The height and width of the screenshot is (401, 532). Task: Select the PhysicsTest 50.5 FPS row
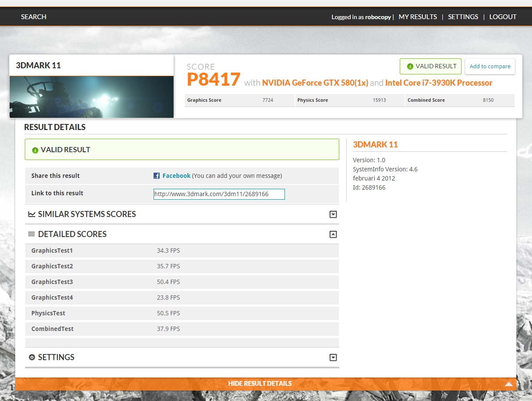coord(182,313)
